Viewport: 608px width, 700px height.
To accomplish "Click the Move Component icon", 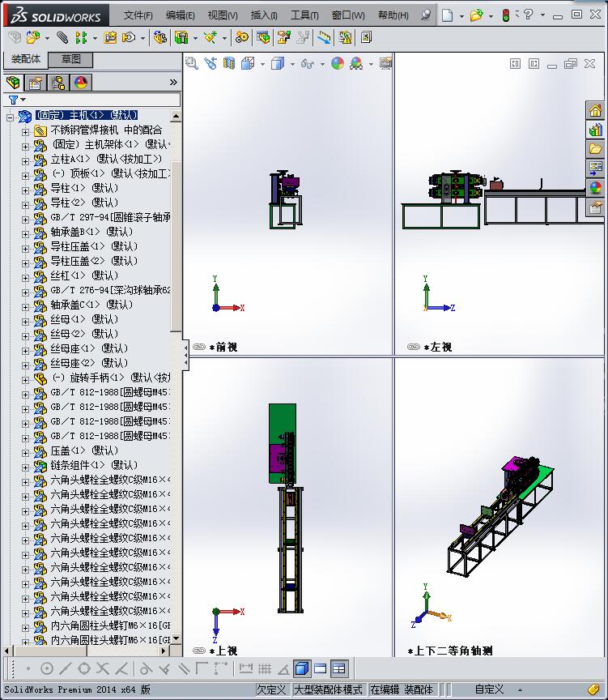I will [129, 37].
